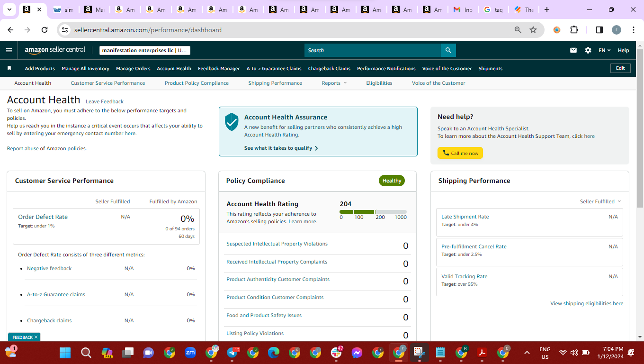View site information icon in address bar
Viewport: 644px width, 364px height.
tap(65, 30)
